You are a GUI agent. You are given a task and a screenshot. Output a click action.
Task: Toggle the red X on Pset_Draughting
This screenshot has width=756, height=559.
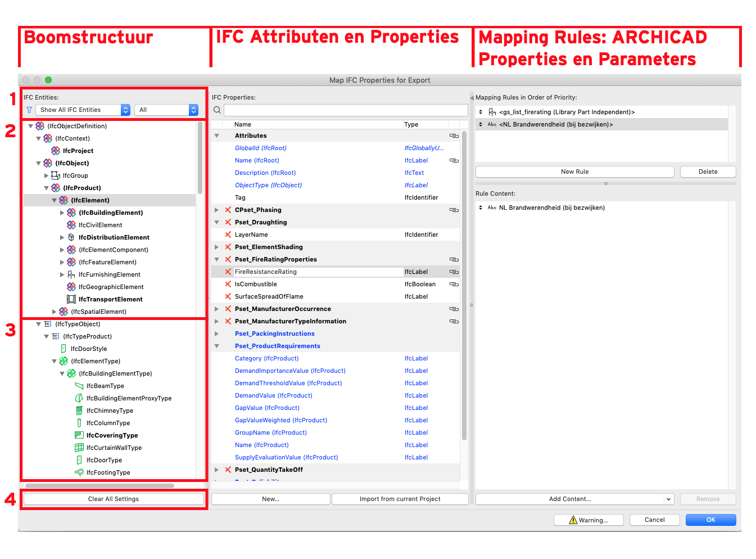(228, 222)
